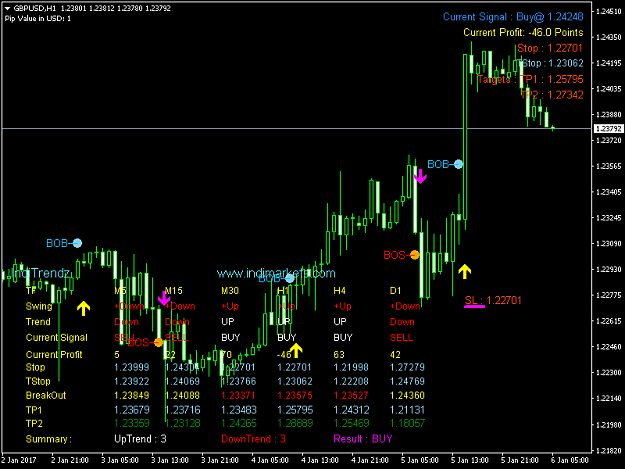Click the D1 Current Profit value 42
This screenshot has width=625, height=469.
(395, 354)
